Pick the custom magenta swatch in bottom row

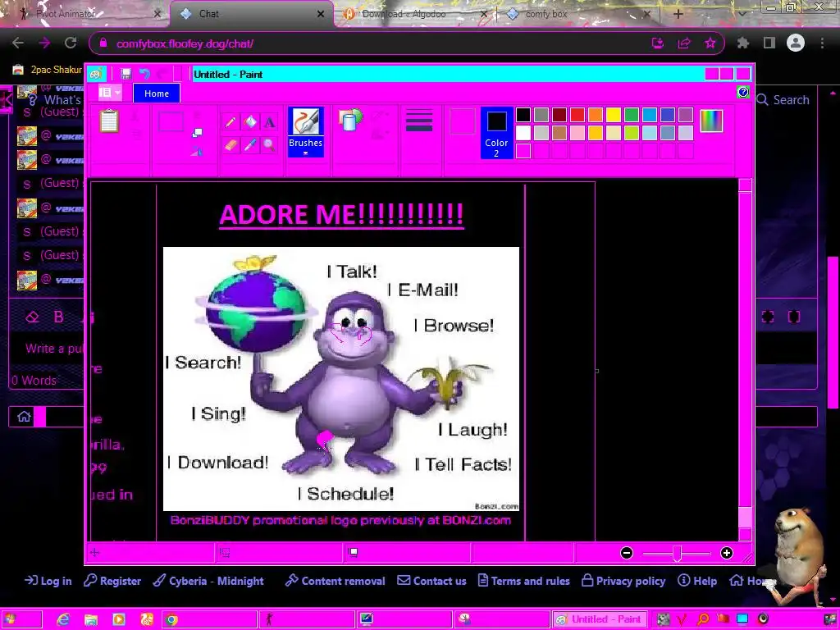point(523,151)
